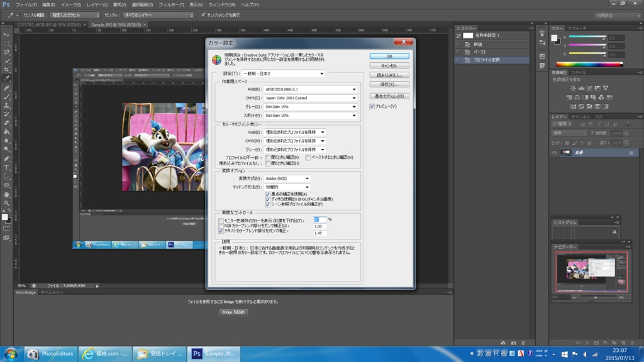Uncheck 黒点の補正を使用 checkbox

[268, 194]
